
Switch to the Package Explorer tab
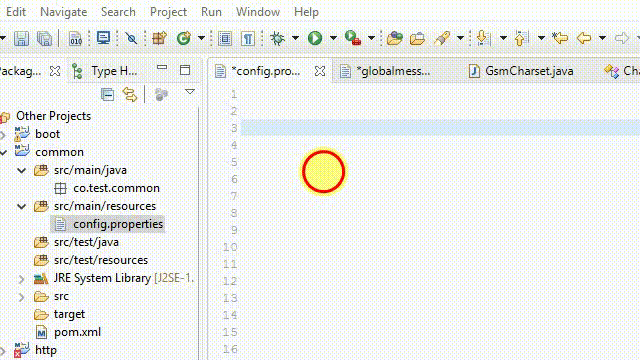pos(20,71)
